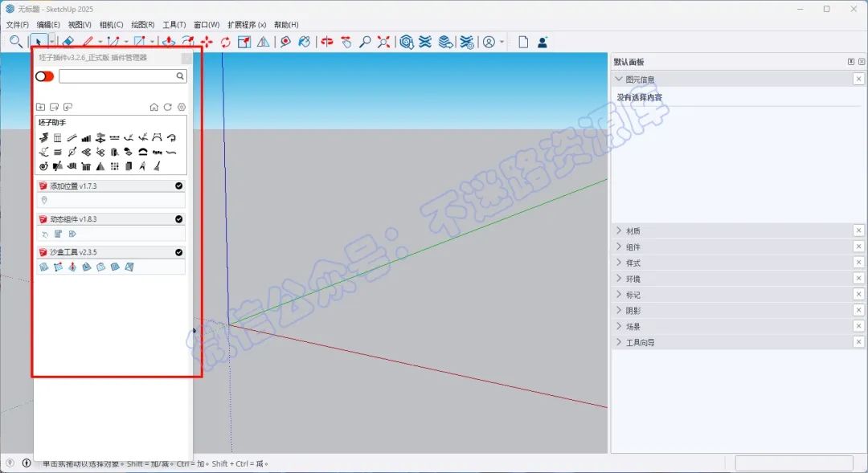Image resolution: width=868 pixels, height=473 pixels.
Task: Open the 绘图(R) menu
Action: pyautogui.click(x=143, y=24)
